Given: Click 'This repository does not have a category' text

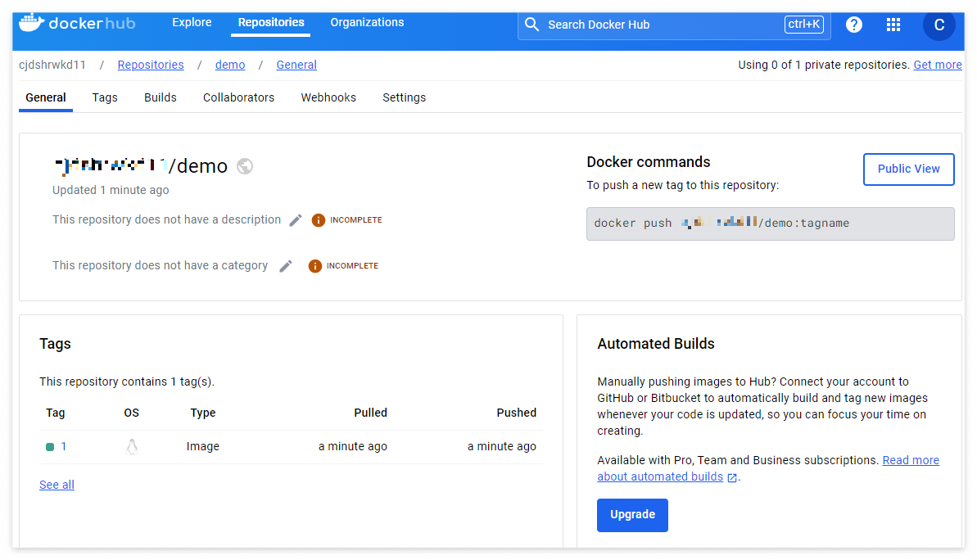Looking at the screenshot, I should (161, 266).
